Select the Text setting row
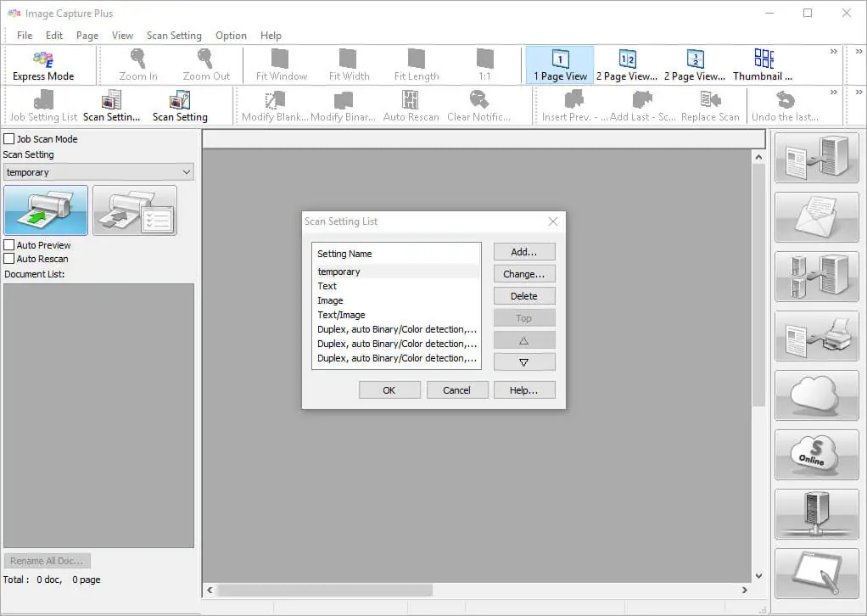867x616 pixels. coord(396,286)
